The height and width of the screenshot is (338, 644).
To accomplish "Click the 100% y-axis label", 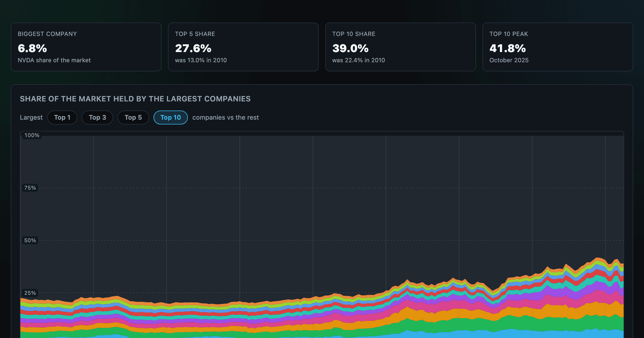I will tap(32, 135).
